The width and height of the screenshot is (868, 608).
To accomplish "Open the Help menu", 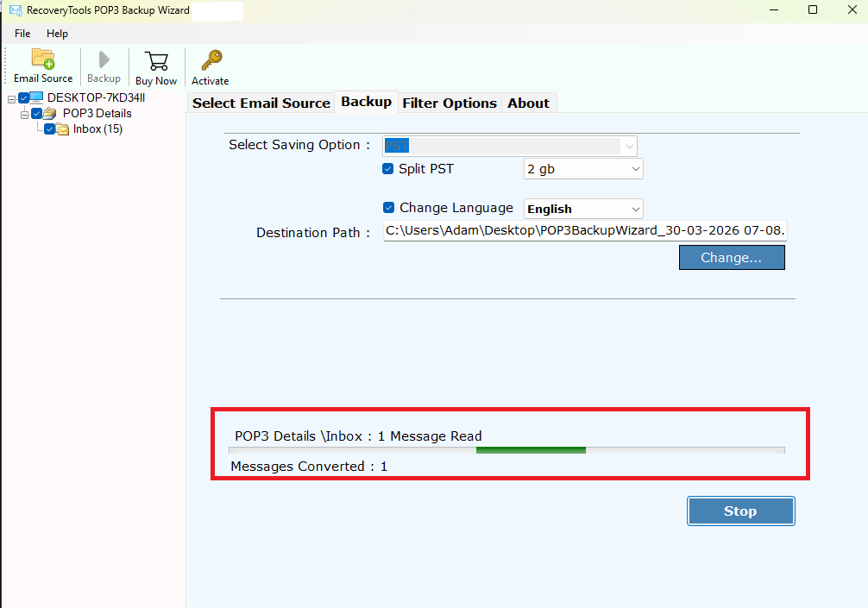I will coord(57,34).
